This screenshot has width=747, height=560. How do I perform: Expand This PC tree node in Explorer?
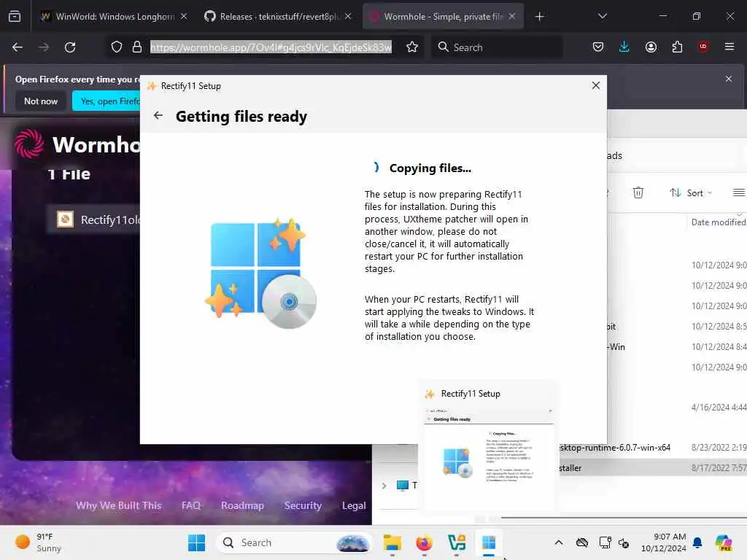click(x=384, y=485)
